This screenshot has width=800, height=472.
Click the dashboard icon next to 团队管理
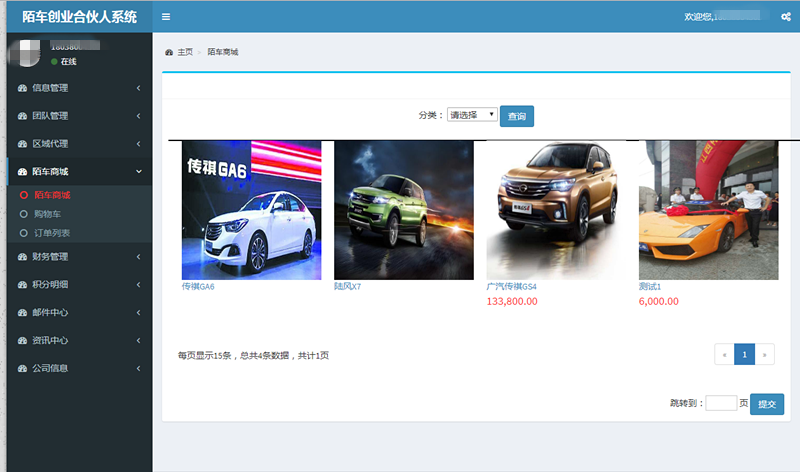22,116
